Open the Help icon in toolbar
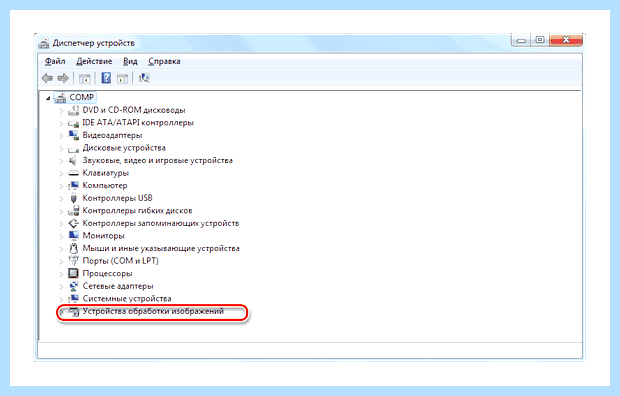This screenshot has width=620, height=396. 106,78
